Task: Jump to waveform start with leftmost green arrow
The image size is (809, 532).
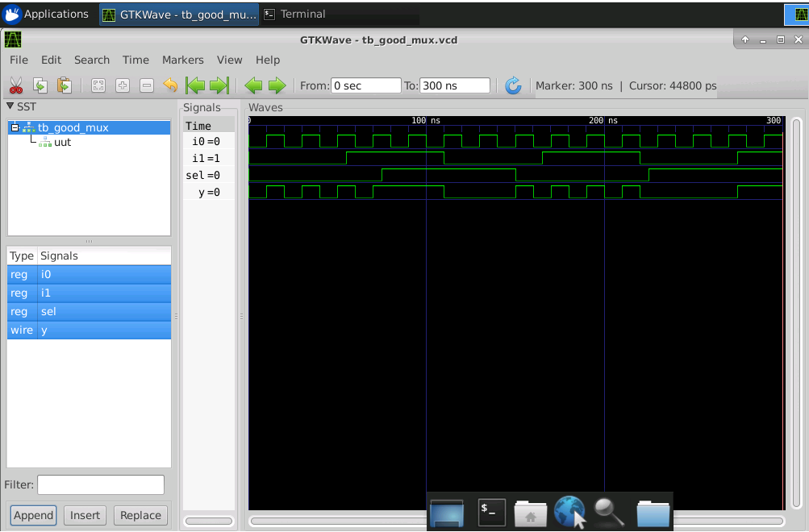Action: (x=194, y=85)
